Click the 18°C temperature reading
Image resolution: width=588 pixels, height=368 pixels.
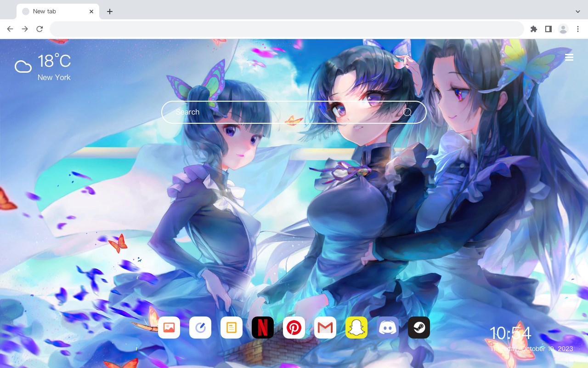[x=54, y=61]
